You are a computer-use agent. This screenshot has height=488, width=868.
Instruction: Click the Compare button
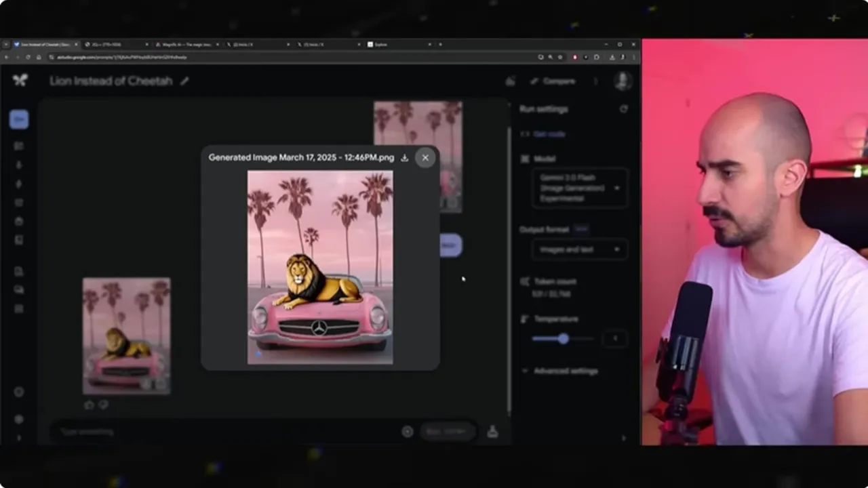pos(553,81)
